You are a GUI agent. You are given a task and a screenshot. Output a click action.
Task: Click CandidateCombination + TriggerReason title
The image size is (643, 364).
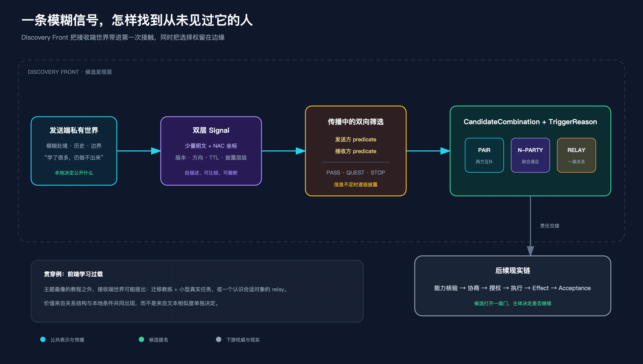point(530,122)
